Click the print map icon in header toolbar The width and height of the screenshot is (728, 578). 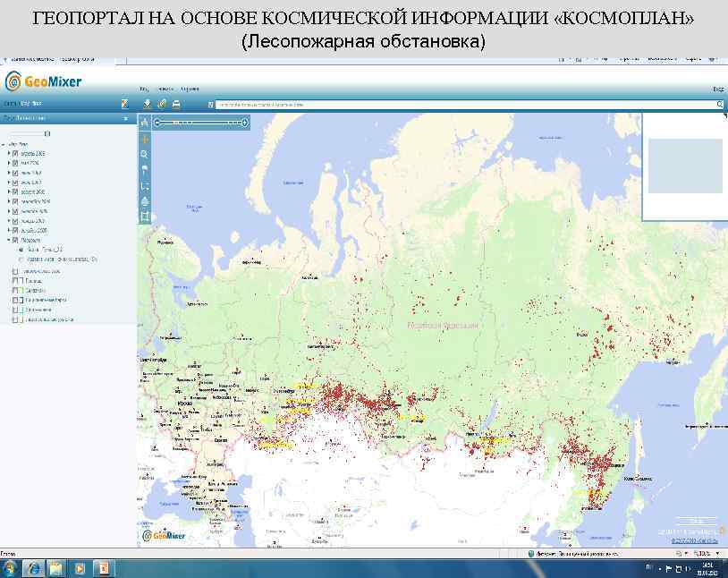tap(176, 104)
